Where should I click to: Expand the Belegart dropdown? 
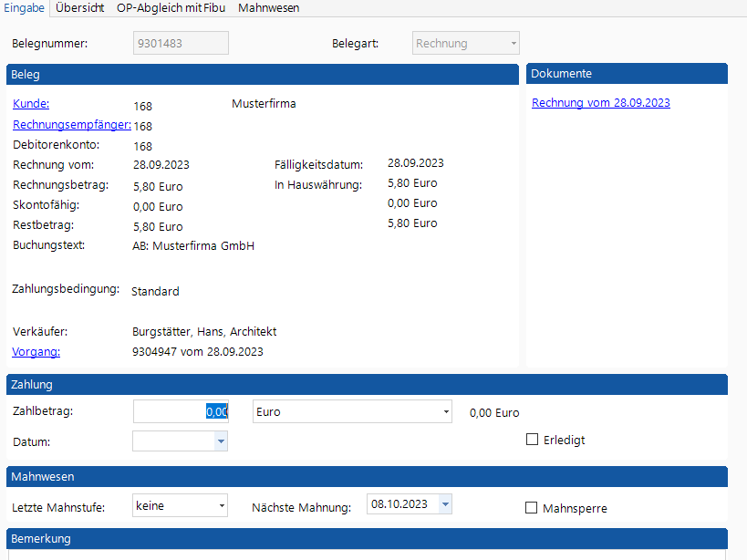514,44
